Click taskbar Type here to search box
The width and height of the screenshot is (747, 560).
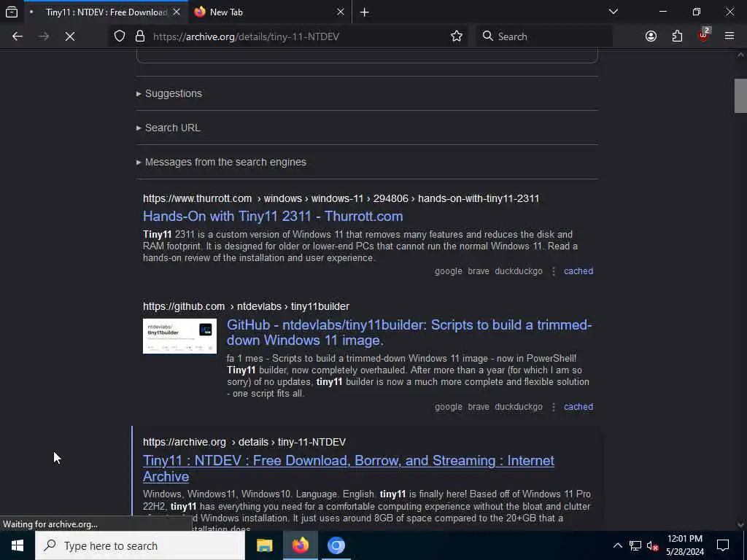click(x=140, y=545)
